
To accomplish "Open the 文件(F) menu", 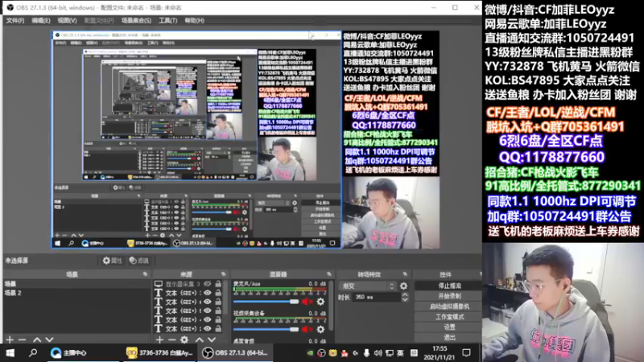I will pos(15,21).
